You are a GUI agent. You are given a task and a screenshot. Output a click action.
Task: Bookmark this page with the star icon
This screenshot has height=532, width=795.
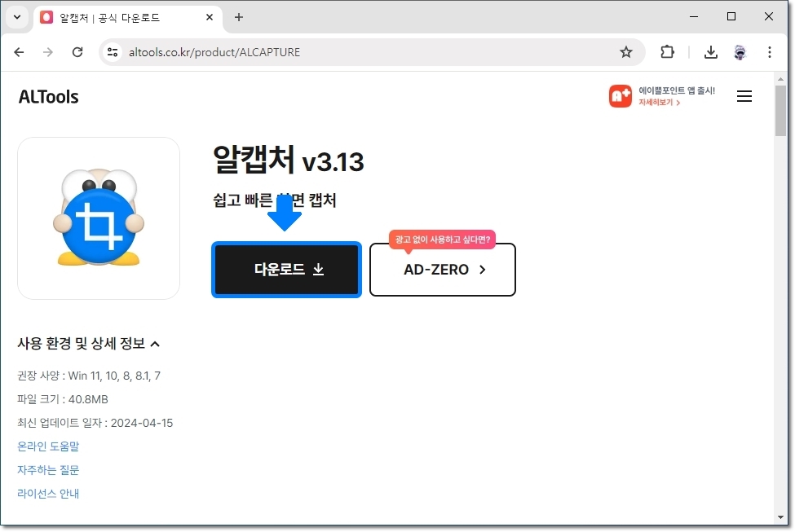click(626, 52)
